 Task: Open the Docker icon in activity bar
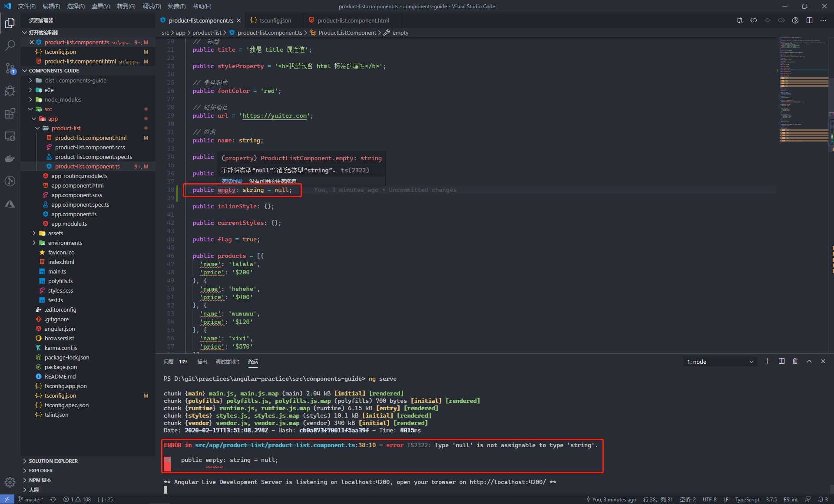(10, 158)
